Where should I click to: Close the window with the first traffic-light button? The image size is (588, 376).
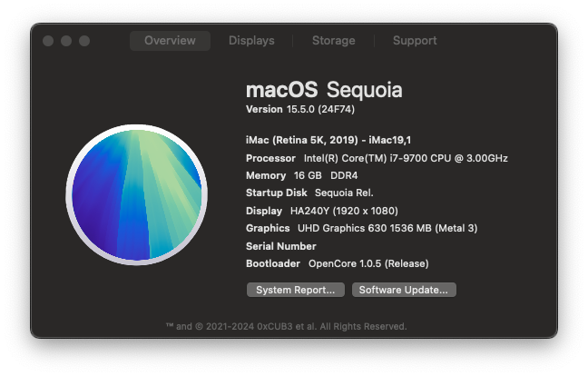[48, 41]
